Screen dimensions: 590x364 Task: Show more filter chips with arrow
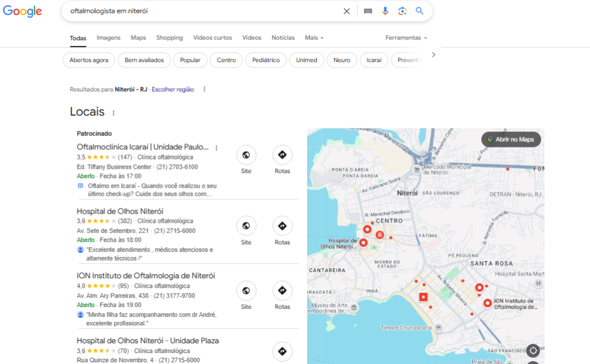point(433,55)
